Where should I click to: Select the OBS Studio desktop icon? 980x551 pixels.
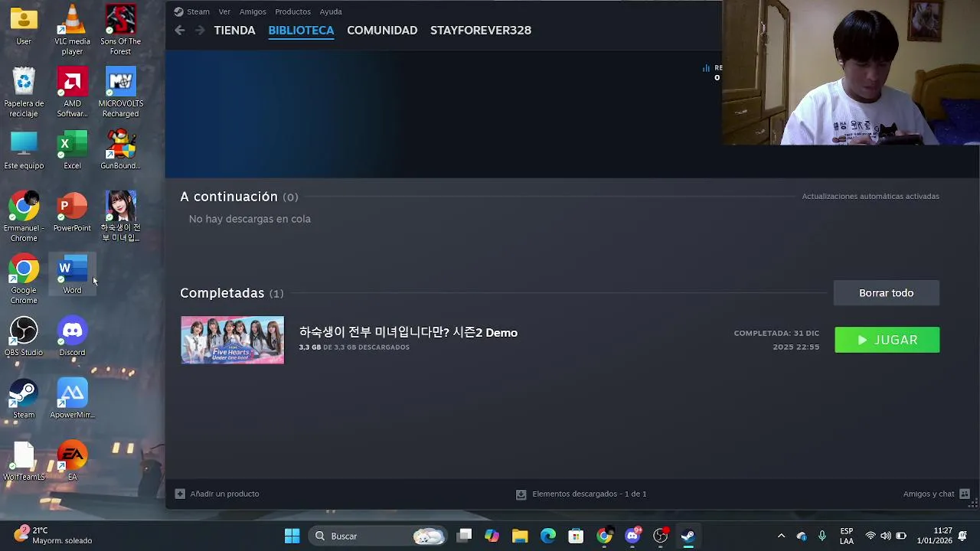(x=24, y=337)
